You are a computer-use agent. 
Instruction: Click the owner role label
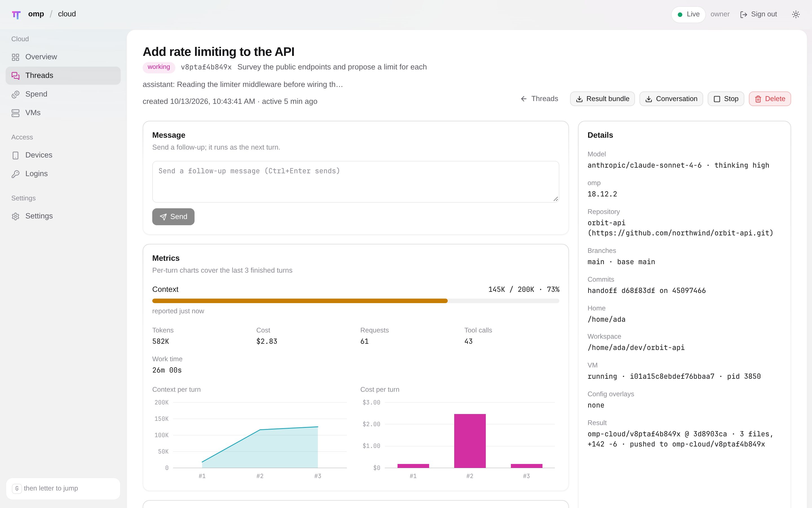tap(720, 14)
